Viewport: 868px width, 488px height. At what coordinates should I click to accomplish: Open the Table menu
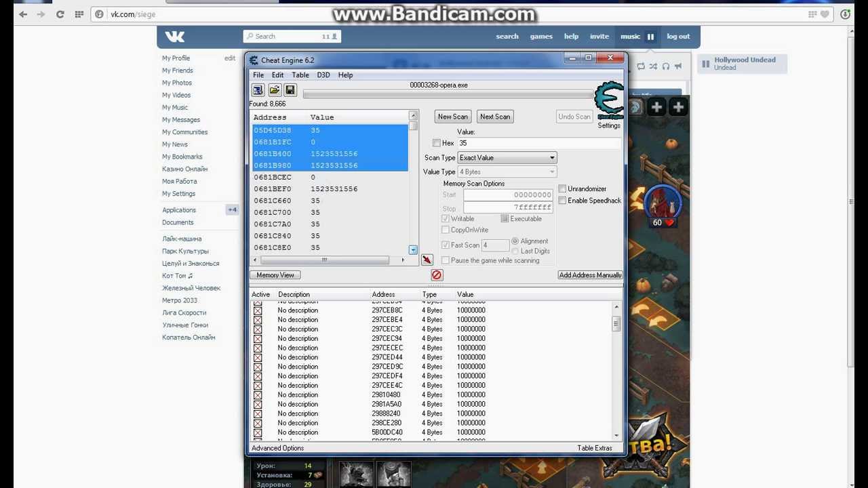[300, 75]
